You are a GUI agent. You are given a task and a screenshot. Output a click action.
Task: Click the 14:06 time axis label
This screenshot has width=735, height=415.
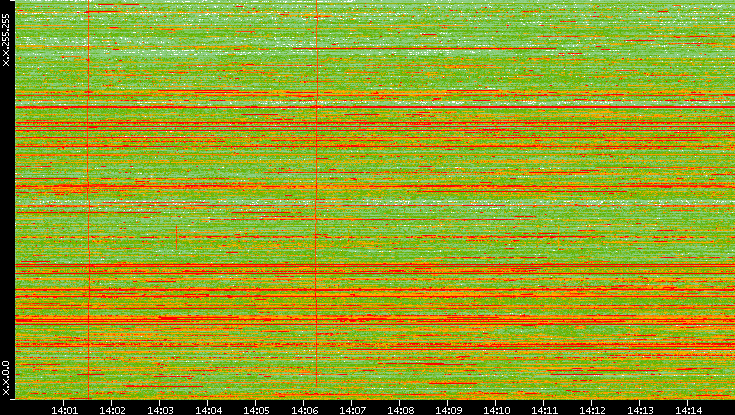(304, 410)
